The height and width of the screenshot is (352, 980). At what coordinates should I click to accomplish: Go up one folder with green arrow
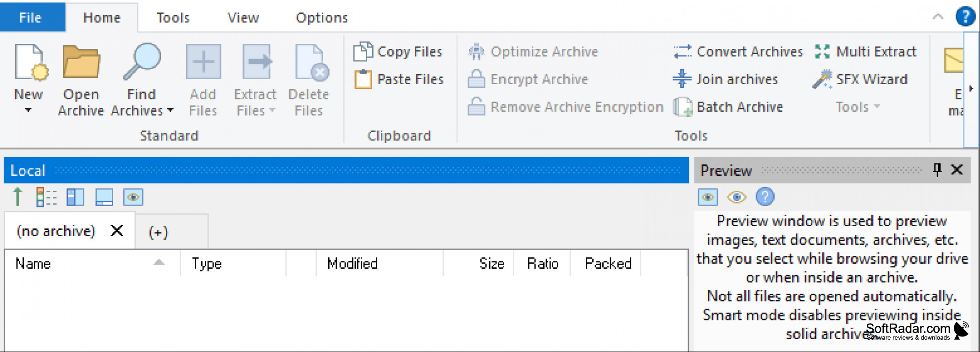tap(17, 197)
